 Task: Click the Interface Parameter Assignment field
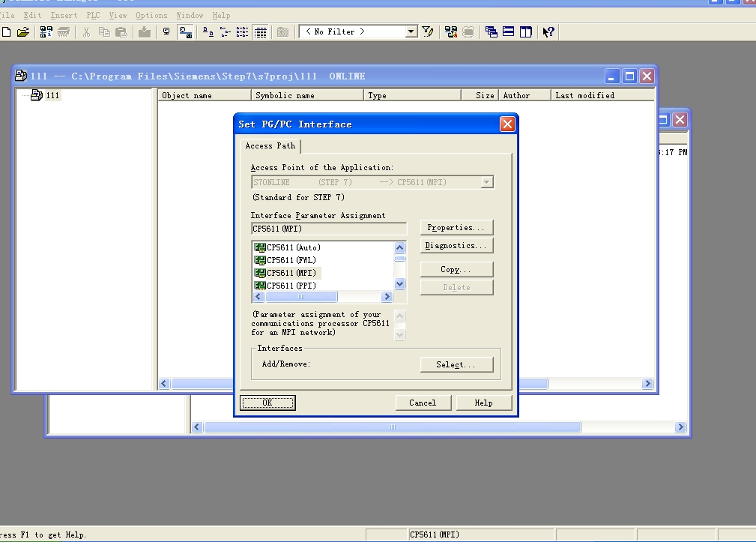[x=329, y=229]
